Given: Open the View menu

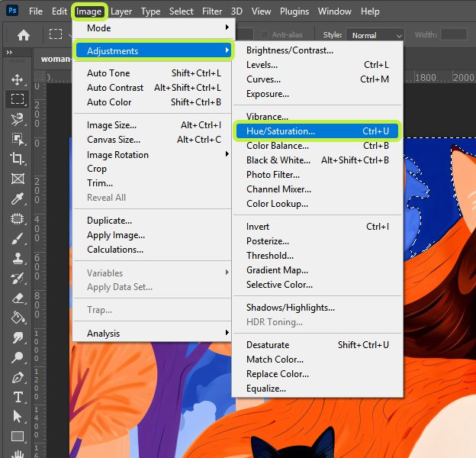Looking at the screenshot, I should pyautogui.click(x=261, y=11).
